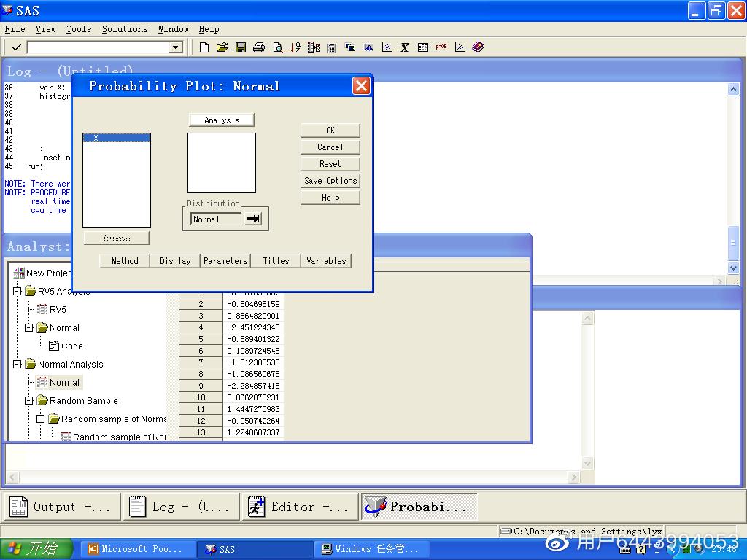Click inside the command input box
The width and height of the screenshot is (747, 560).
[x=98, y=47]
